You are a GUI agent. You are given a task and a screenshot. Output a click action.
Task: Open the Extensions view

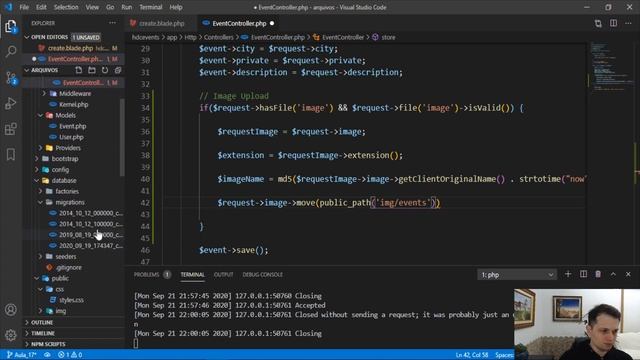coord(11,129)
